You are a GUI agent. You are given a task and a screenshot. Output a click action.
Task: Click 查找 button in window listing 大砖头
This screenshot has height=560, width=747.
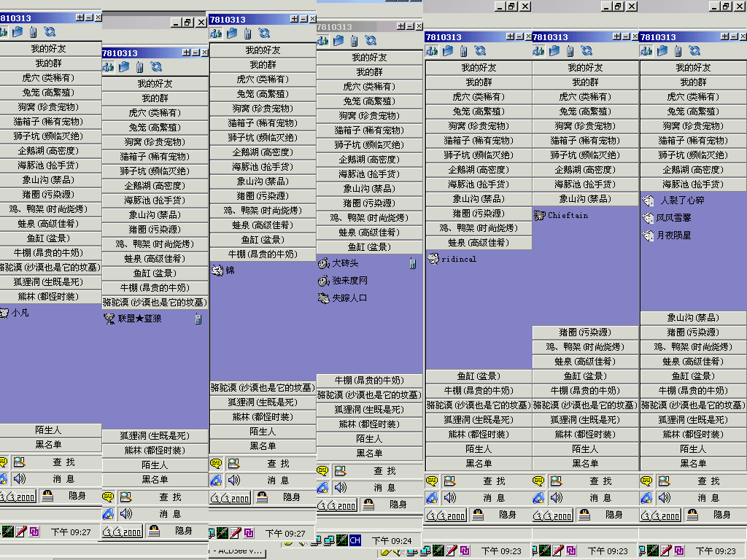pyautogui.click(x=384, y=471)
